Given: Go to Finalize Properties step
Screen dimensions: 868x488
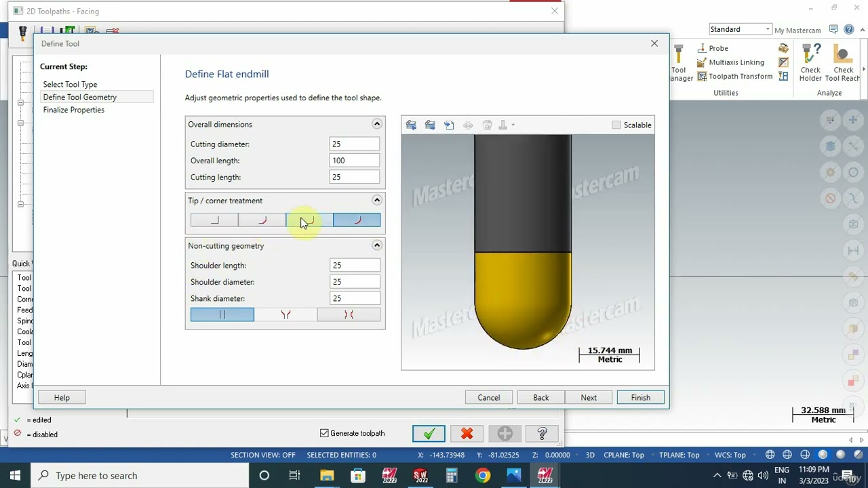Looking at the screenshot, I should pos(73,110).
